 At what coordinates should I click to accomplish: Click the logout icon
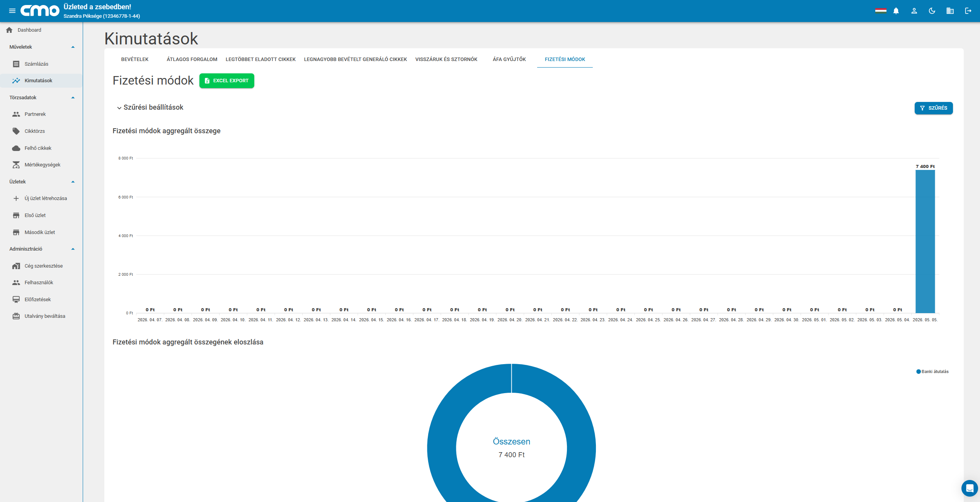[x=968, y=11]
